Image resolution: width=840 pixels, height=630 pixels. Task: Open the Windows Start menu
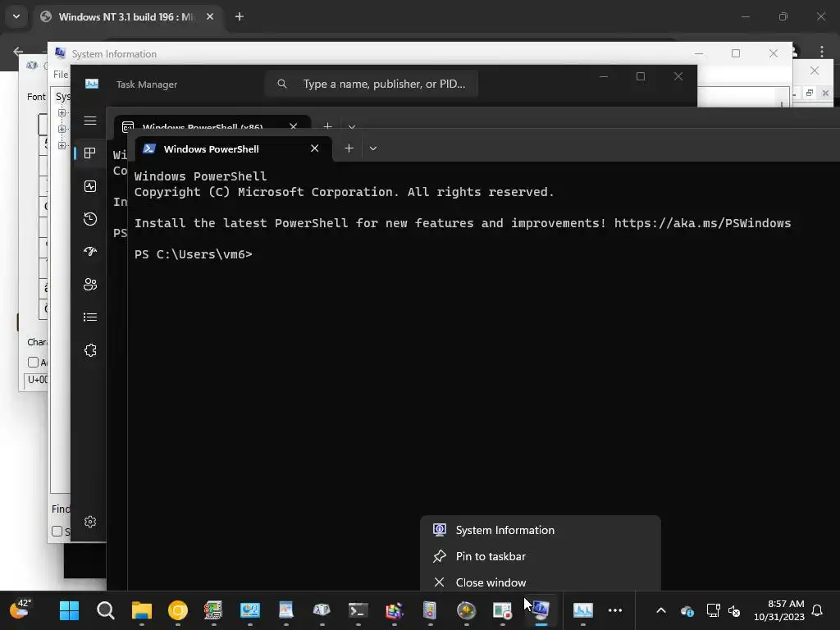tap(69, 610)
